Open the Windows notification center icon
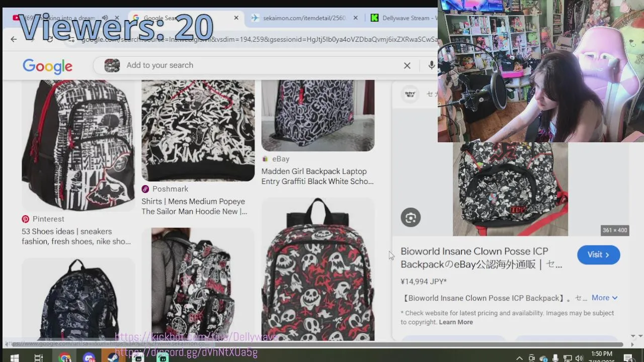 (628, 358)
